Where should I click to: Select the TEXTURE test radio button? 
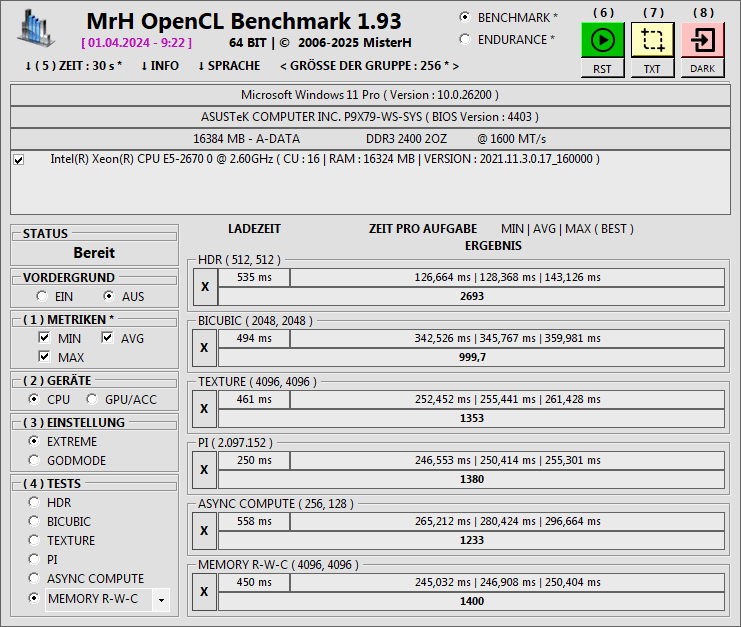[34, 540]
